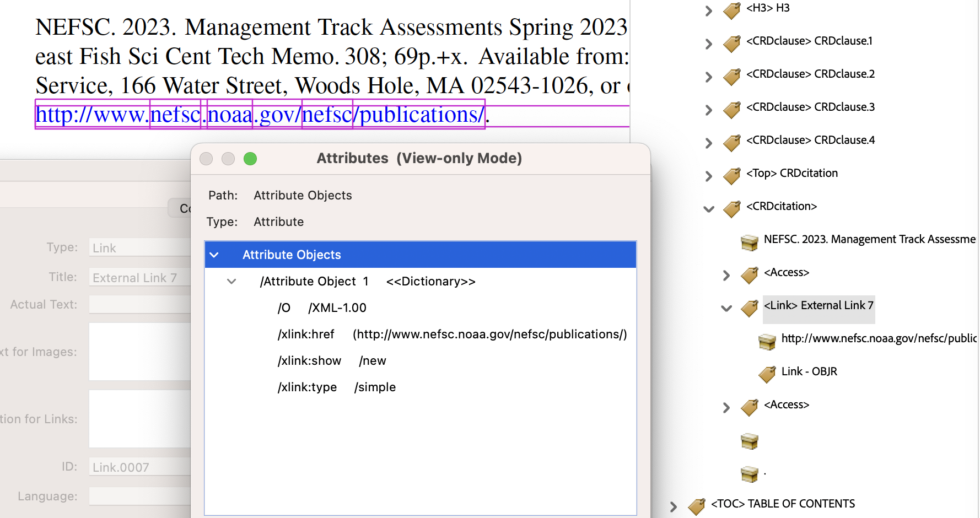Screen dimensions: 980x518
Task: Click the tag icon beside H3 element
Action: pos(731,10)
